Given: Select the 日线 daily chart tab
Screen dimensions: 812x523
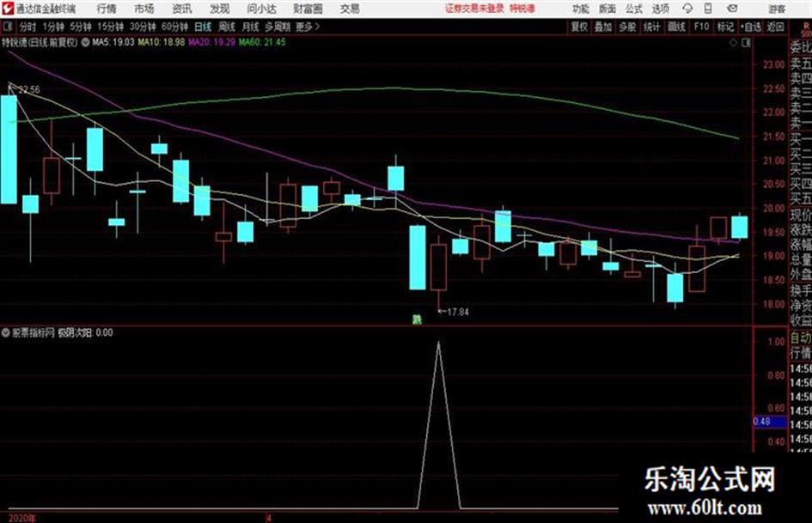Looking at the screenshot, I should [x=203, y=27].
